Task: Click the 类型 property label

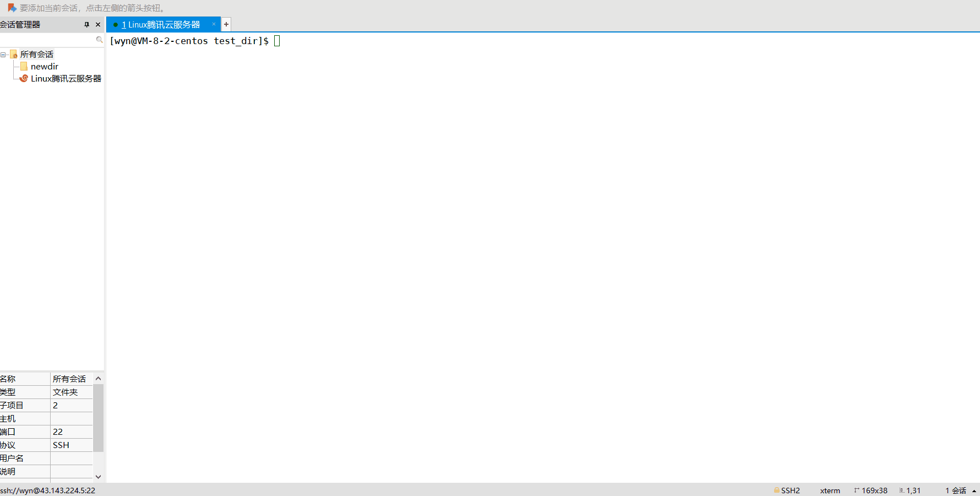Action: (x=8, y=392)
